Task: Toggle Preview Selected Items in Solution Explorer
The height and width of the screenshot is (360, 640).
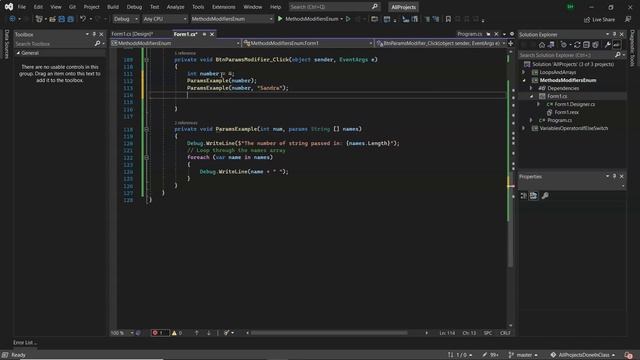Action: pyautogui.click(x=616, y=45)
